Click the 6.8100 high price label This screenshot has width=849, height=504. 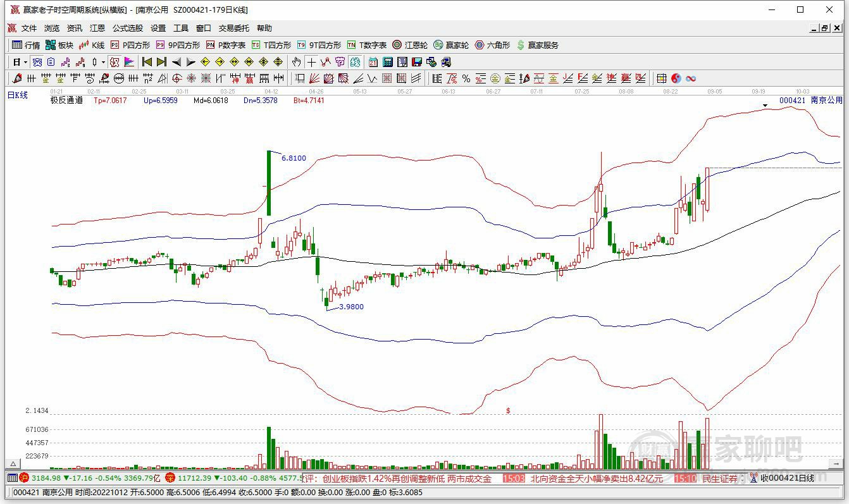point(294,158)
